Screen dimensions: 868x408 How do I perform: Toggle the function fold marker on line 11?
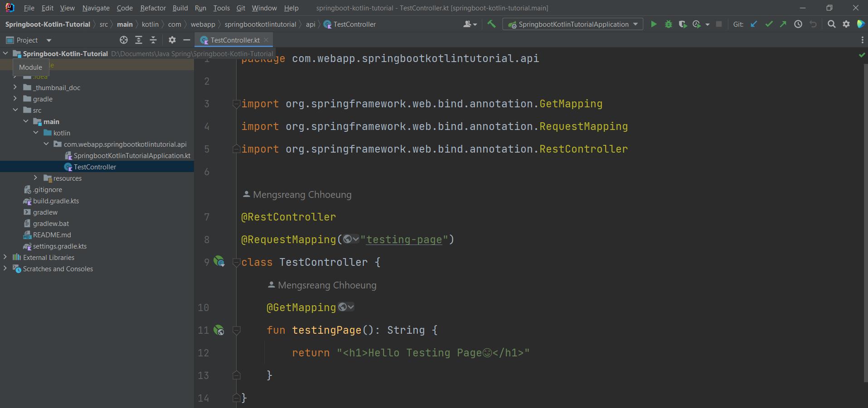(x=236, y=330)
